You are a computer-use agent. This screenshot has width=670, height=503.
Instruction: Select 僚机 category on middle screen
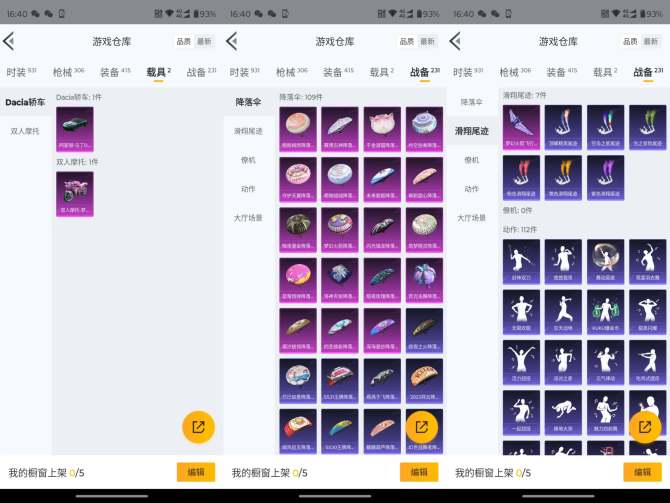point(248,160)
